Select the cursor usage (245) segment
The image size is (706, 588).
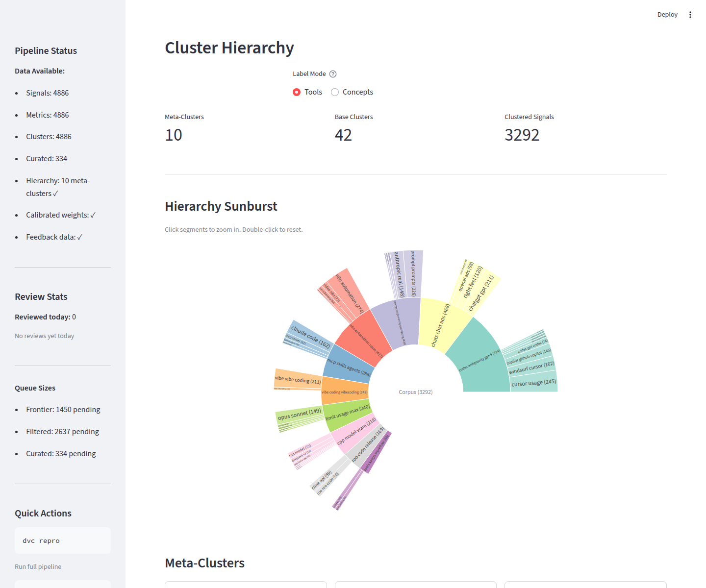533,382
